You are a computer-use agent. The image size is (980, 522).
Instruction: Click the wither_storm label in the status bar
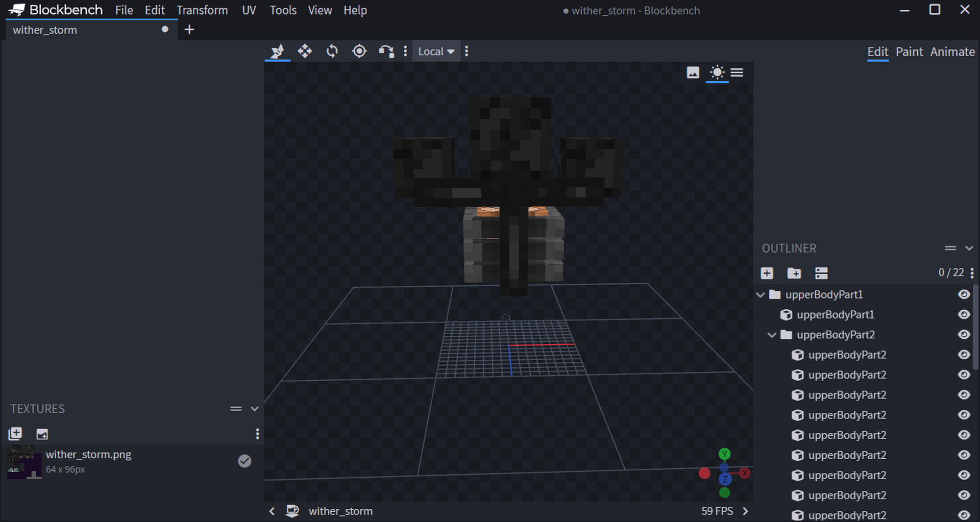pyautogui.click(x=340, y=511)
